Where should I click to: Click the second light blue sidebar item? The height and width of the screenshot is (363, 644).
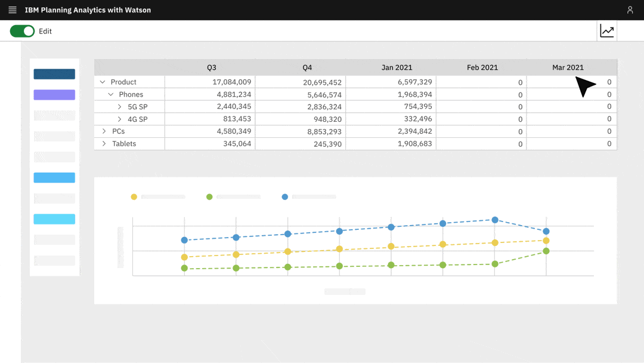(54, 219)
